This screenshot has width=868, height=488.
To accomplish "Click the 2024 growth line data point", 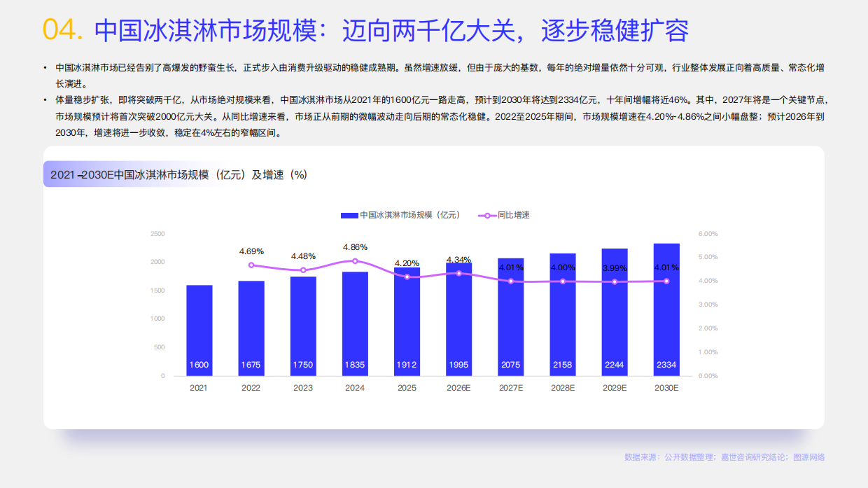I will [x=355, y=261].
